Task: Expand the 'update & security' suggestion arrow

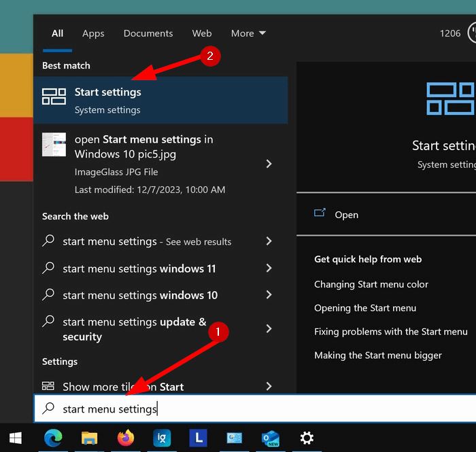Action: (269, 328)
